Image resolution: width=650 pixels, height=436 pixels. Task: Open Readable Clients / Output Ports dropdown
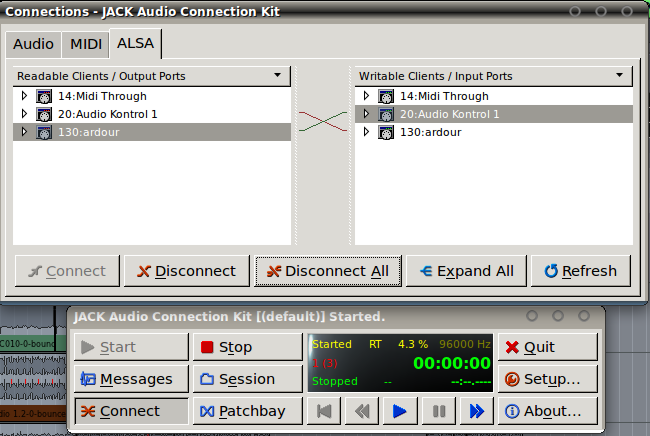[276, 76]
